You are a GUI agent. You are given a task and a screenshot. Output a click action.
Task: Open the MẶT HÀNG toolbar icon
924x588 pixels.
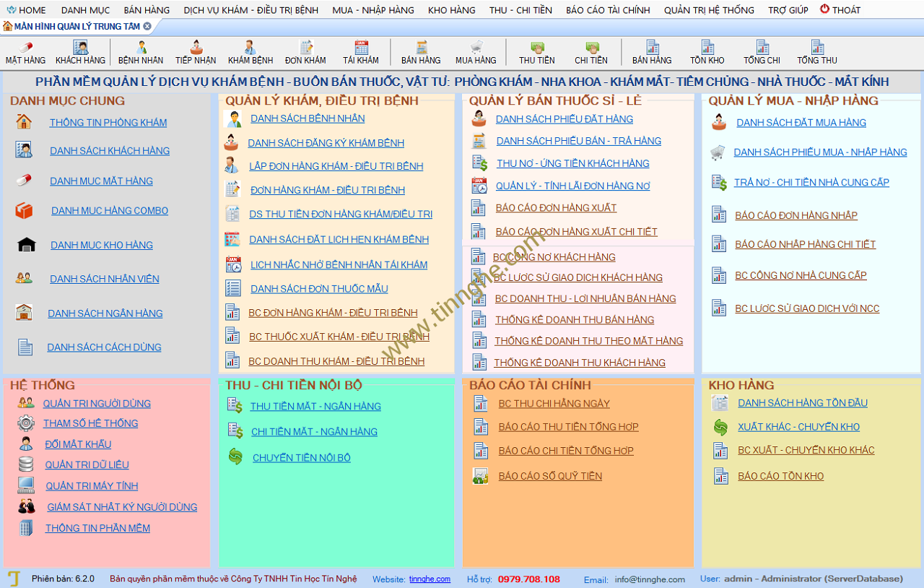(x=25, y=53)
